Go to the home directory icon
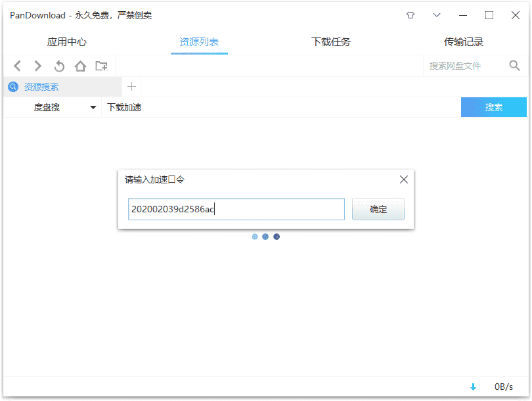The image size is (532, 401). point(80,66)
